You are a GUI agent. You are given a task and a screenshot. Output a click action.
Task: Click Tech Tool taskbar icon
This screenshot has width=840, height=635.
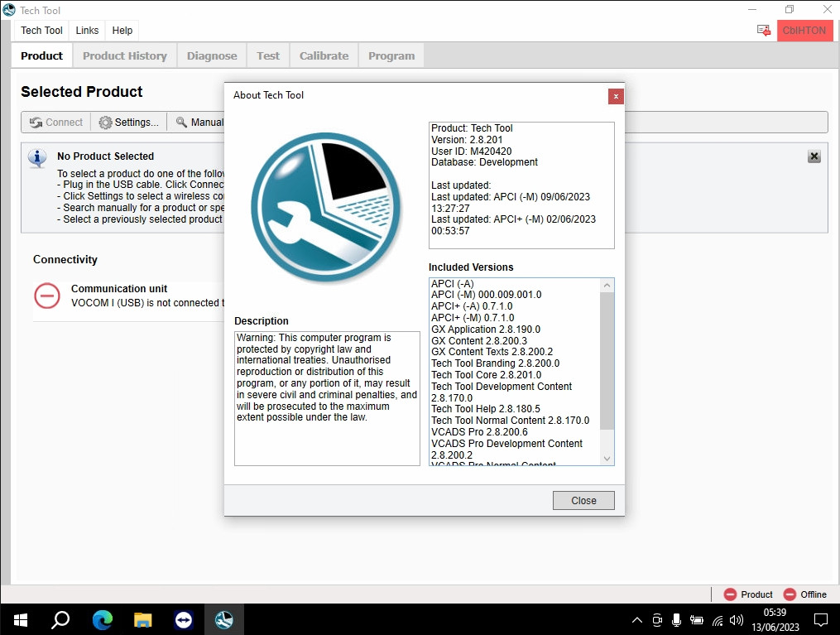tap(224, 620)
